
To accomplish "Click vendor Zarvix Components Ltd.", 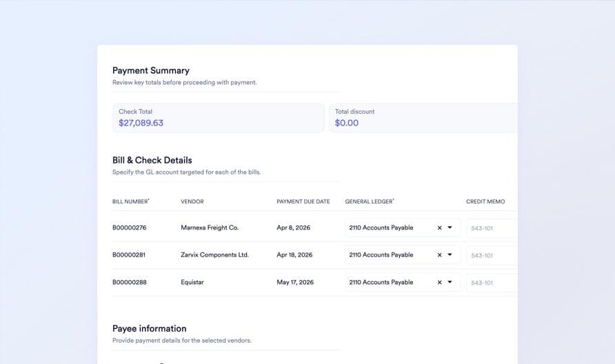I will (214, 255).
